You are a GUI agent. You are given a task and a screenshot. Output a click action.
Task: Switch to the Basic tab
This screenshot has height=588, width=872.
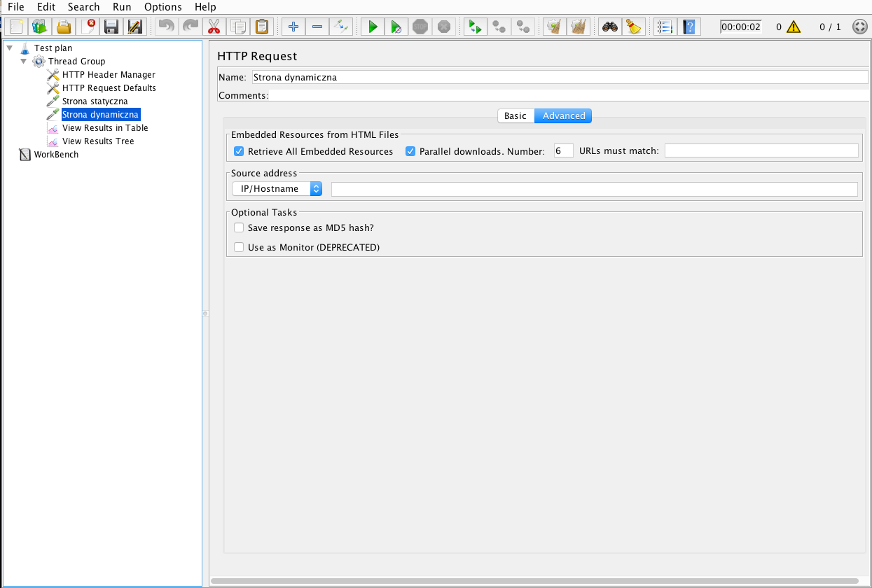[515, 116]
